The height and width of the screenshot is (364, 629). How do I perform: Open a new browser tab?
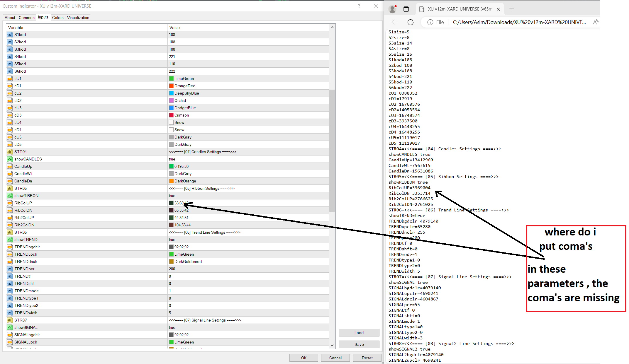[x=512, y=9]
